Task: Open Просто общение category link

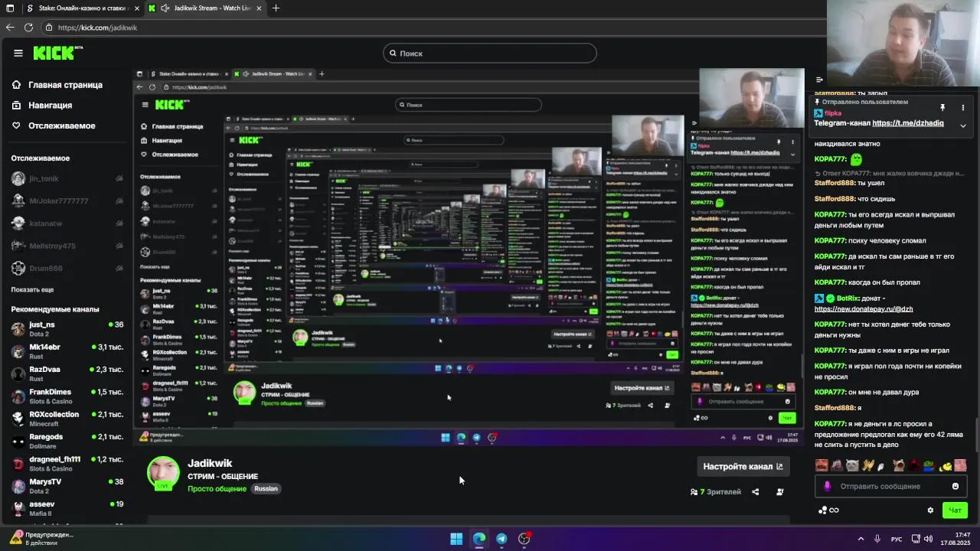Action: click(217, 489)
